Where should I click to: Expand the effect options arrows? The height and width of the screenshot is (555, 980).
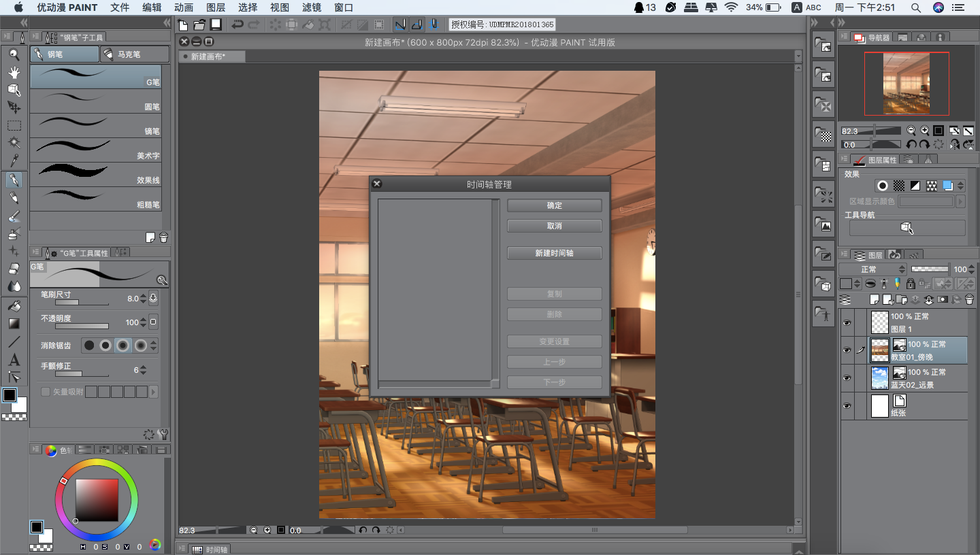960,186
